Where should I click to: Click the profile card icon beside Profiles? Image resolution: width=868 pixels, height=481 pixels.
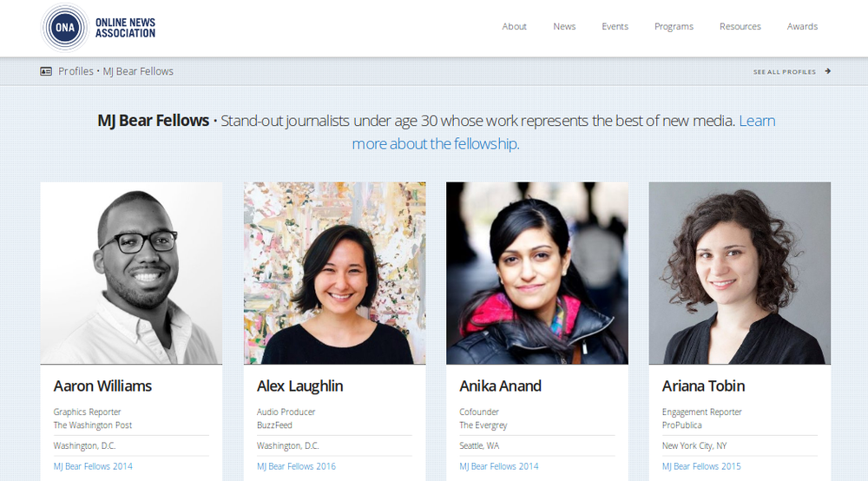pos(46,71)
